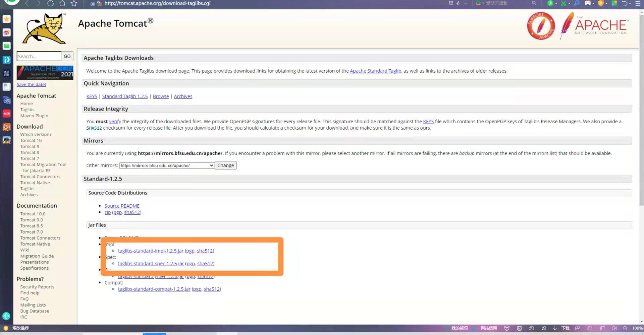The image size is (644, 335).
Task: Click the browser search magnifier icon
Action: click(x=534, y=3)
